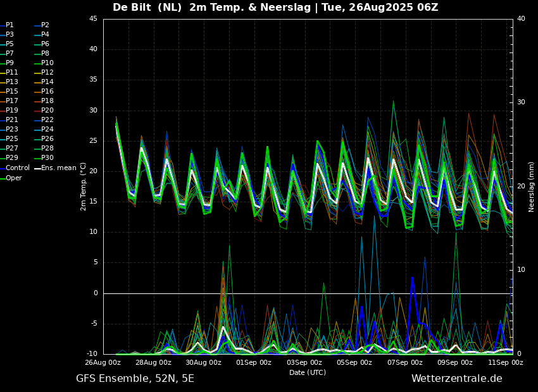Click the chart title De Bilt (NL)
Image resolution: width=538 pixels, height=392 pixels.
[147, 7]
